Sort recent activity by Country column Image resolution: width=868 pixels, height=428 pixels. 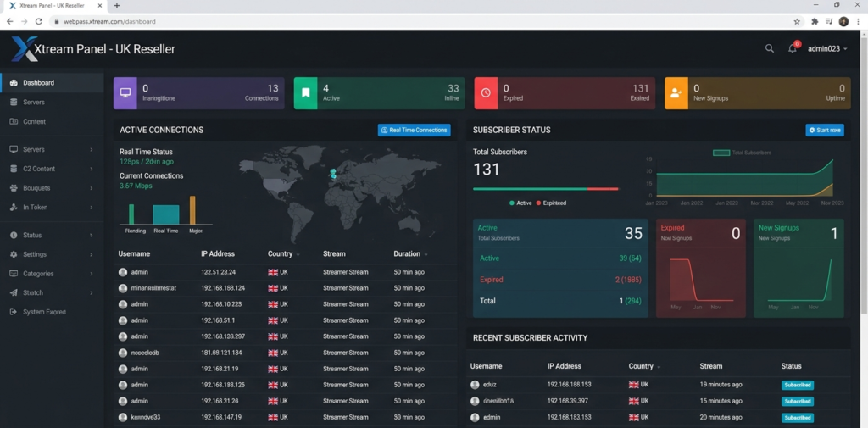[644, 366]
